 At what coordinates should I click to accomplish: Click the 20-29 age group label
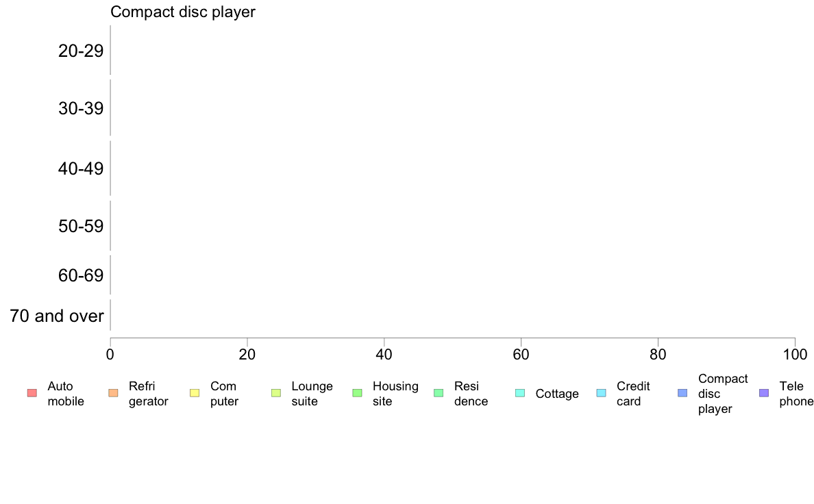(x=81, y=51)
